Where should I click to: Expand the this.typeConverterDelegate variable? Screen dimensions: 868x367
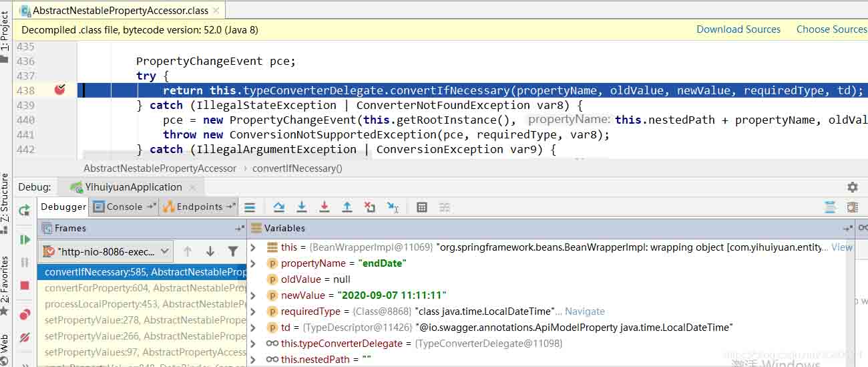coord(253,343)
